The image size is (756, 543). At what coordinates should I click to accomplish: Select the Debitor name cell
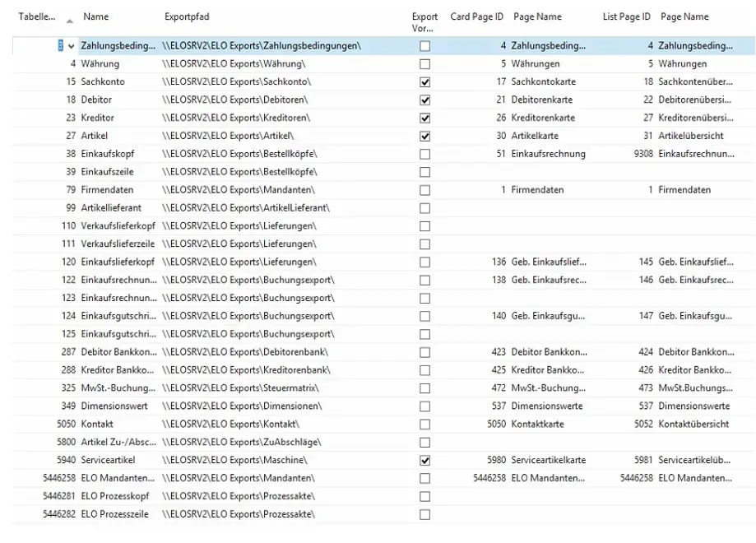click(x=96, y=100)
